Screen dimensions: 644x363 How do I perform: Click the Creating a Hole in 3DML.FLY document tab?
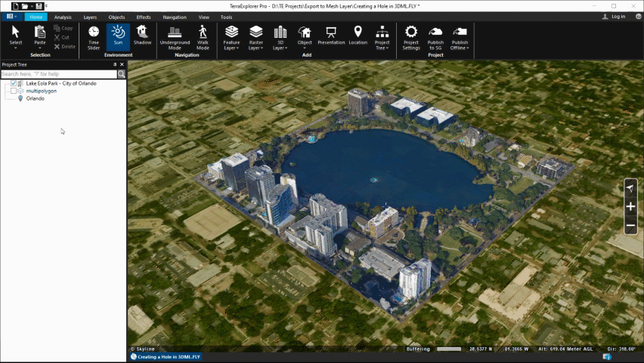(166, 357)
